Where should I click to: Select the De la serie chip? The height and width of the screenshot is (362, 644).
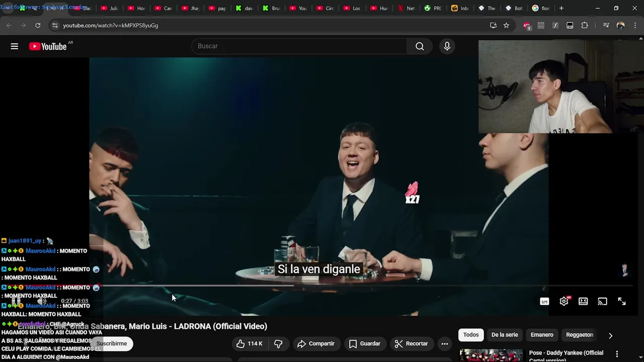point(505,335)
